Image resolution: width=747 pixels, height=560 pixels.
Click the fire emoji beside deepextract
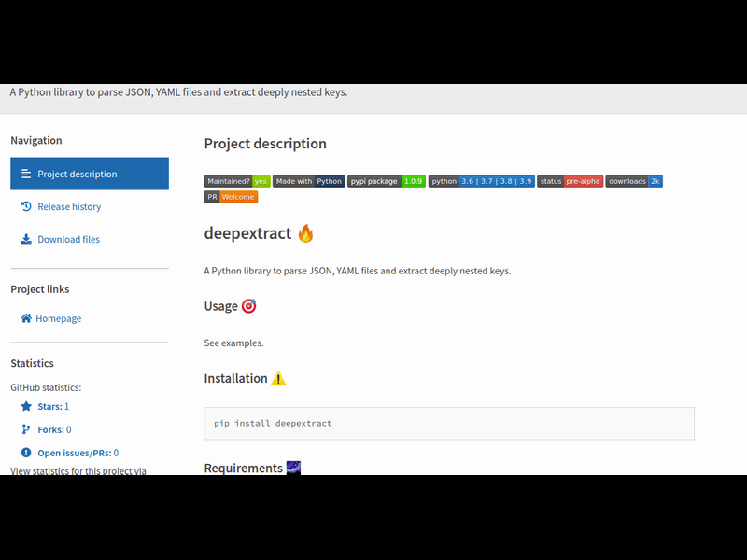(x=305, y=233)
